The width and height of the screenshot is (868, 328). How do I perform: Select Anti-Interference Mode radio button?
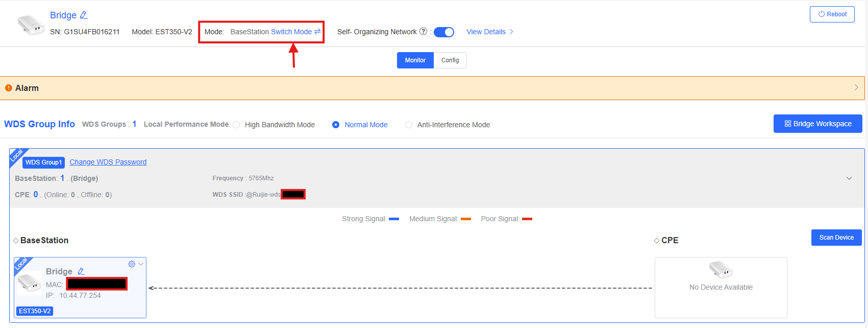coord(409,125)
